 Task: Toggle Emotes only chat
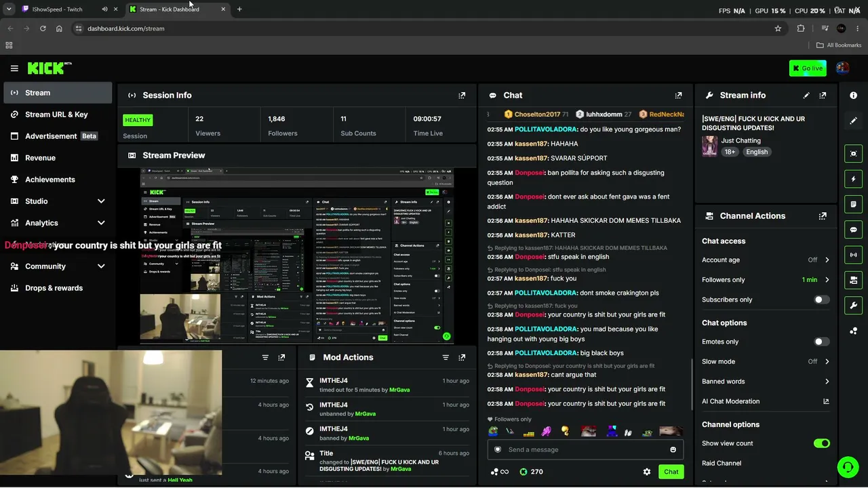[x=821, y=342]
